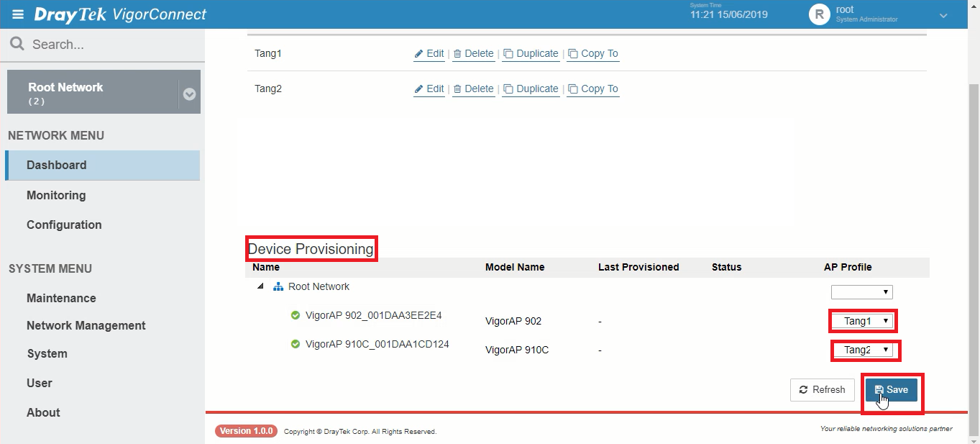Click the Tang2 profile name

[269, 89]
